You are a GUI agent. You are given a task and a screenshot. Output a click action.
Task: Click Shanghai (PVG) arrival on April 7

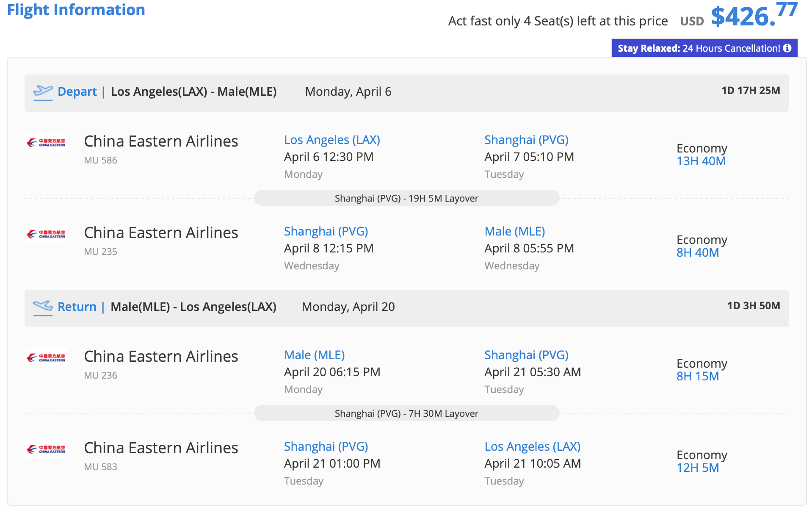(526, 140)
